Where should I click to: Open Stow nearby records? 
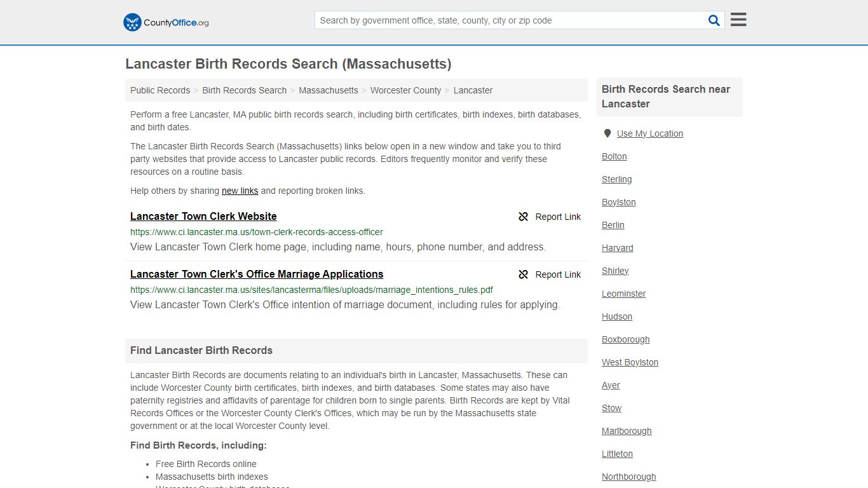click(x=612, y=408)
